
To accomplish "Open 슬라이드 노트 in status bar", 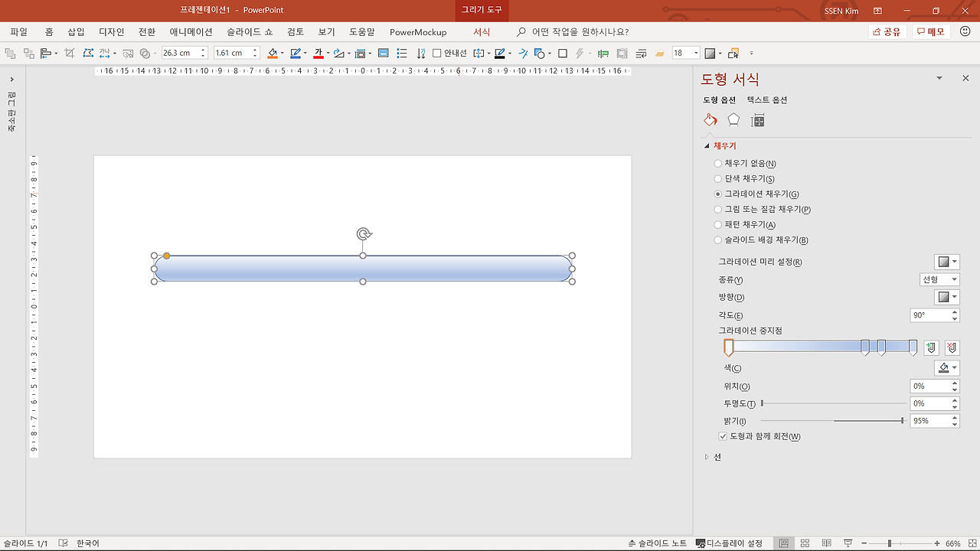I will tap(658, 543).
